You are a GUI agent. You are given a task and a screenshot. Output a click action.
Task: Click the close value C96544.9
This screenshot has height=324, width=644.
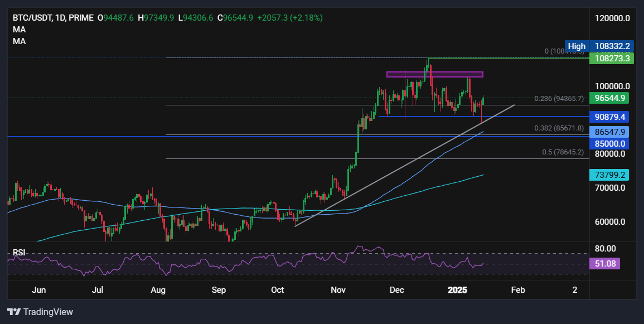coord(235,18)
